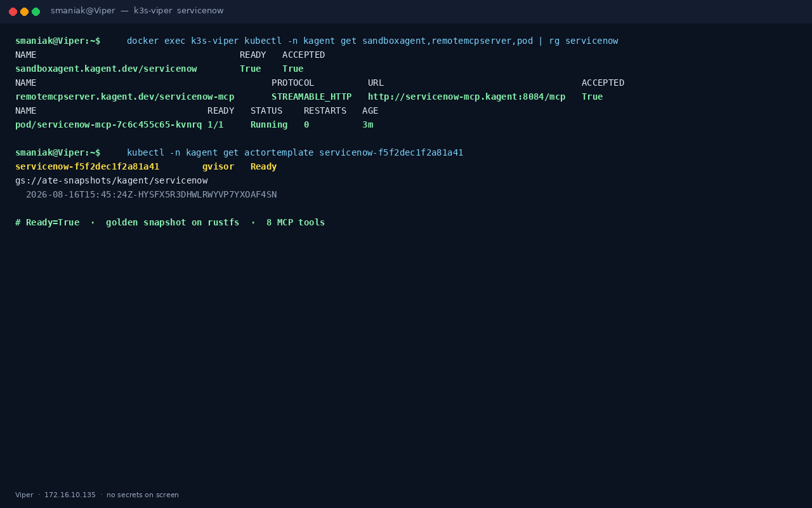Viewport: 812px width, 508px height.
Task: Select the 'gs://ate-snapshots/kagent/servicenow' path
Action: 112,180
